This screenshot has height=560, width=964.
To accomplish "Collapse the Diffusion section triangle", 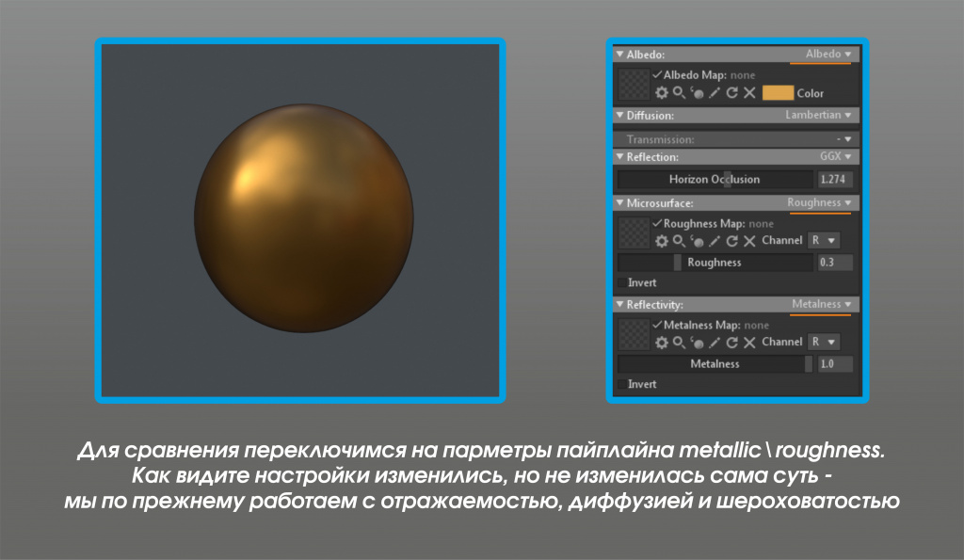I will pyautogui.click(x=619, y=115).
